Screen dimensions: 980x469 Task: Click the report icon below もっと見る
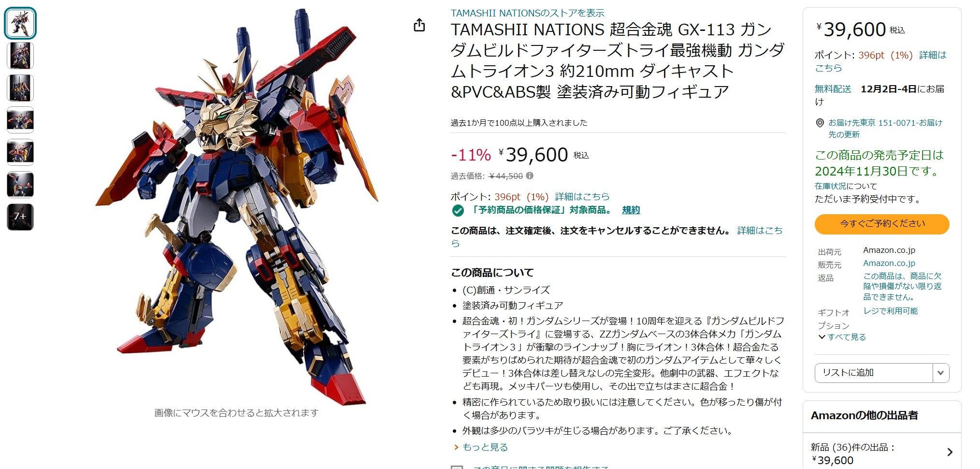pos(457,467)
